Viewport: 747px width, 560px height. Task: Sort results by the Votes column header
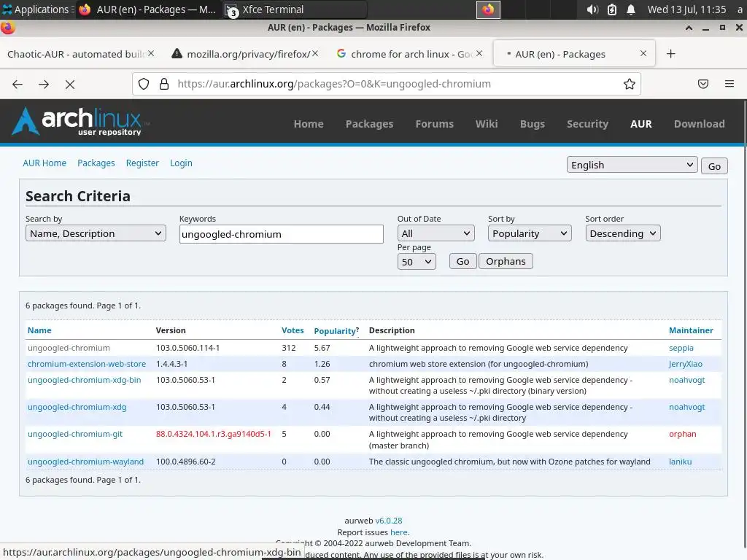[x=293, y=330]
